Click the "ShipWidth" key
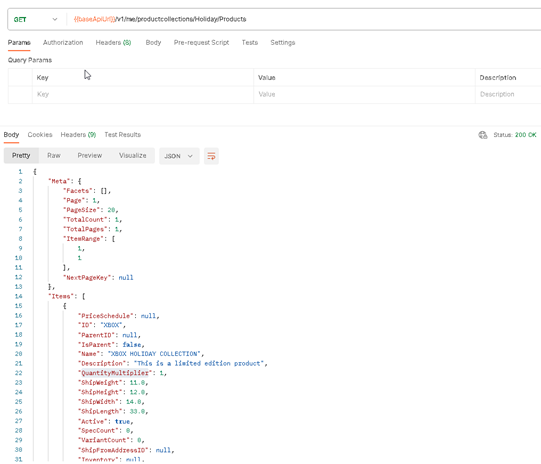The width and height of the screenshot is (541, 464). [x=98, y=402]
